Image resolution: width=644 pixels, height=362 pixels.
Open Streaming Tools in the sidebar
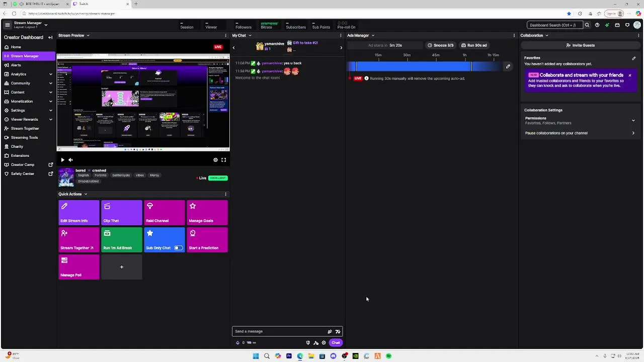pos(28,137)
